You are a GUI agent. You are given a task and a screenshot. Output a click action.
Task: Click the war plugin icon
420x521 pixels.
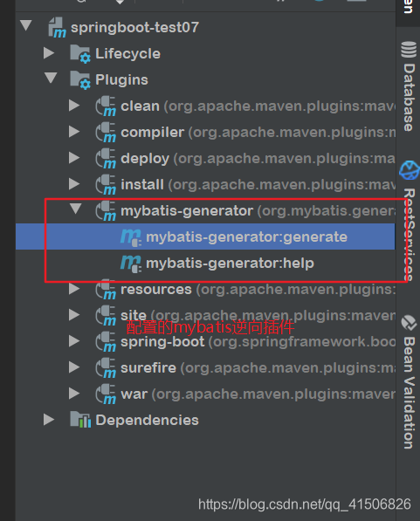click(106, 394)
